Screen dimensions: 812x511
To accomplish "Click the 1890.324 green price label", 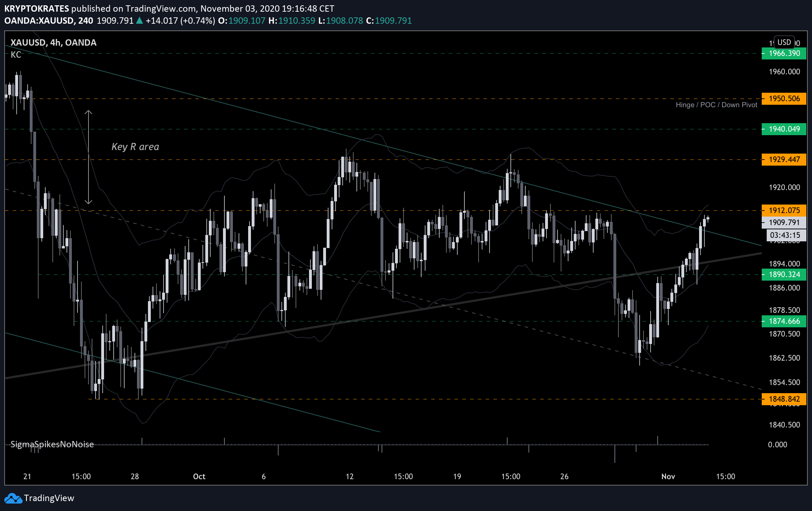I will (x=784, y=274).
